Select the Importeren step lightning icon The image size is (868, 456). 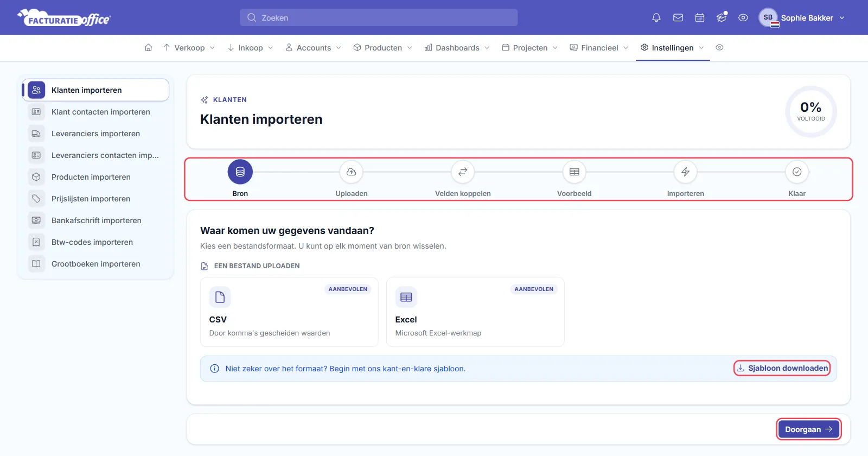[x=686, y=172]
